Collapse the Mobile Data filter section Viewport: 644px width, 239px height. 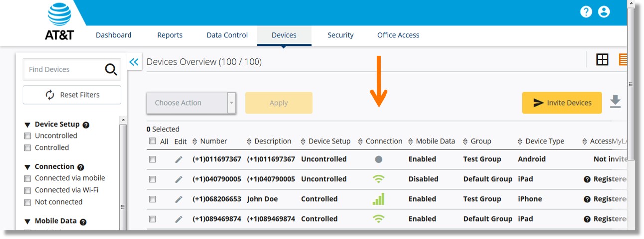click(x=28, y=221)
